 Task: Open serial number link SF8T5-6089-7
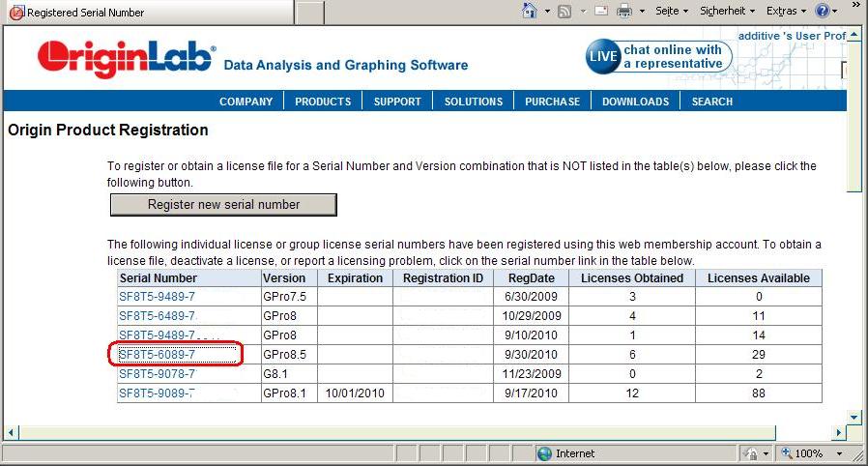point(158,355)
